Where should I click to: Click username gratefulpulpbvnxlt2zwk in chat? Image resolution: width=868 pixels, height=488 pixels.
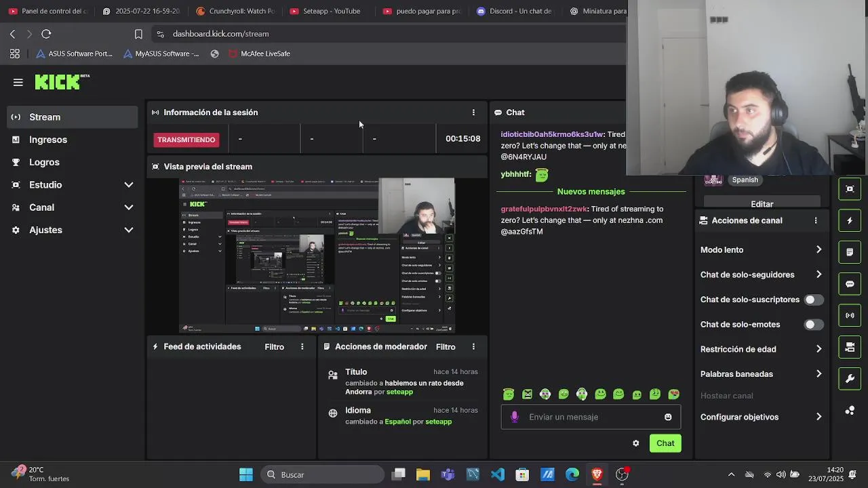pos(544,209)
